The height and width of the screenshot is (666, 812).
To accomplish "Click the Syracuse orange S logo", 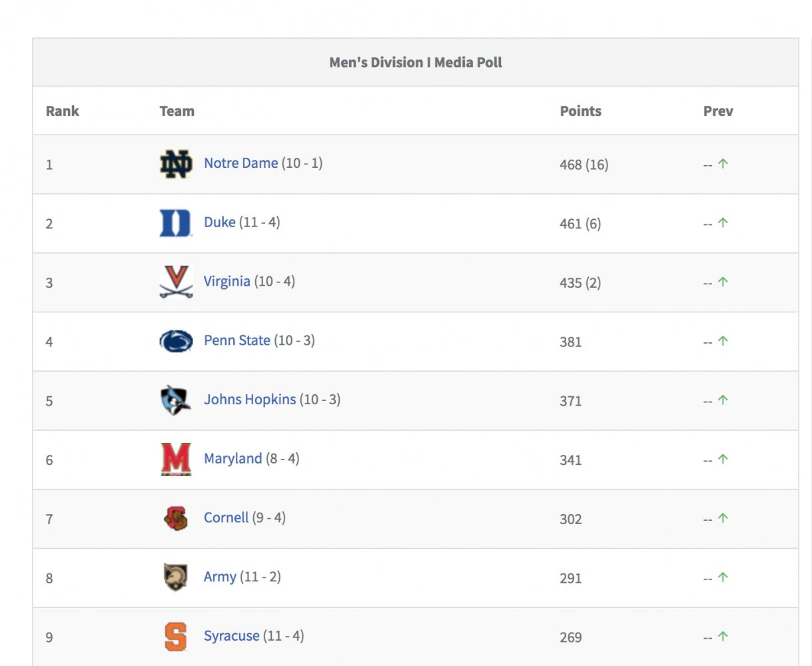I will pos(176,636).
